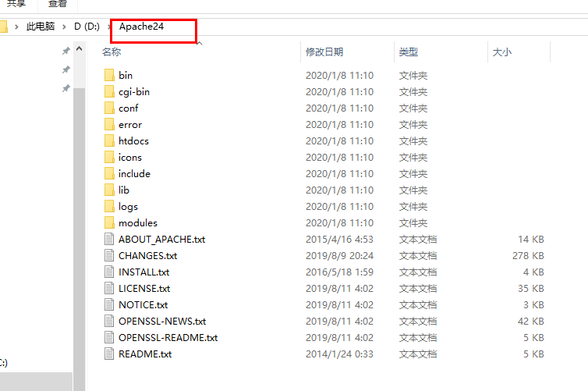Image resolution: width=588 pixels, height=391 pixels.
Task: Click the 2014/1/24 0:33 date of README.txt
Action: (x=339, y=354)
